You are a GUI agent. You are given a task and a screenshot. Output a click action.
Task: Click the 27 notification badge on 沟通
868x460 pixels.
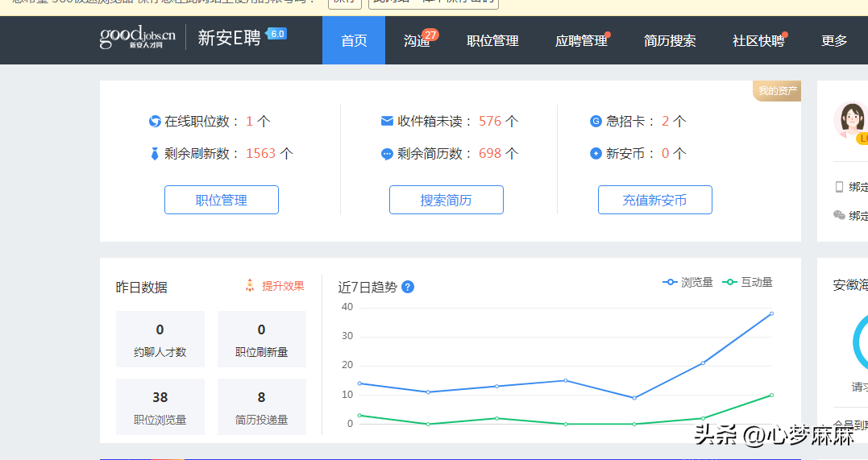(x=430, y=35)
